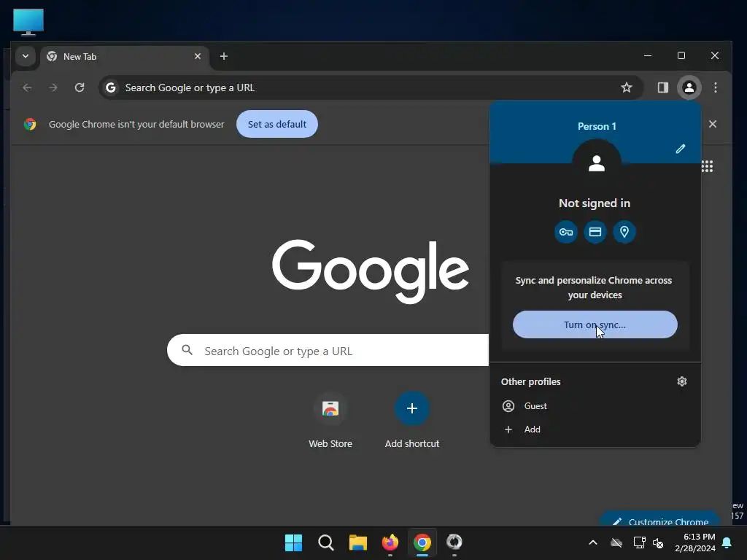Open Addresses location pin icon
This screenshot has width=747, height=560.
[624, 232]
